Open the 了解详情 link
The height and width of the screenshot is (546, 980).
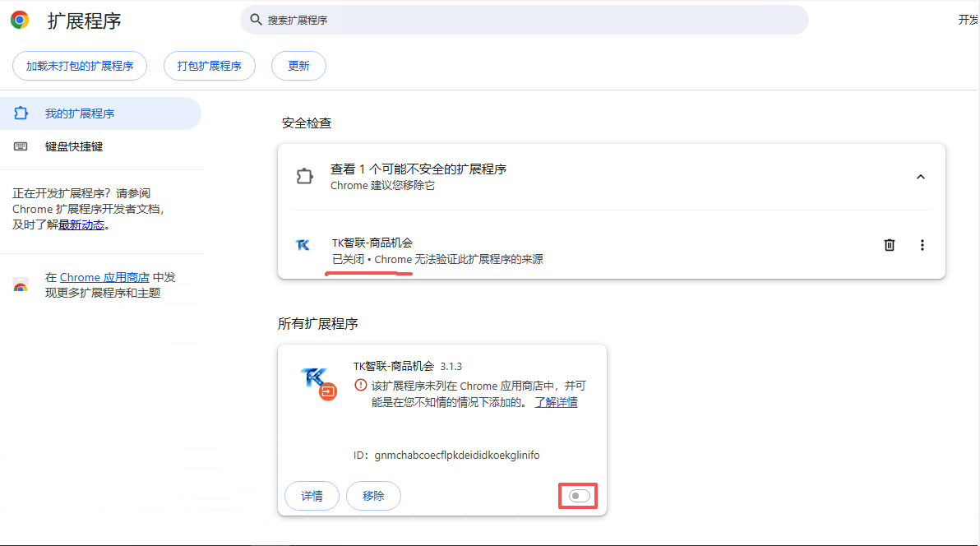554,401
